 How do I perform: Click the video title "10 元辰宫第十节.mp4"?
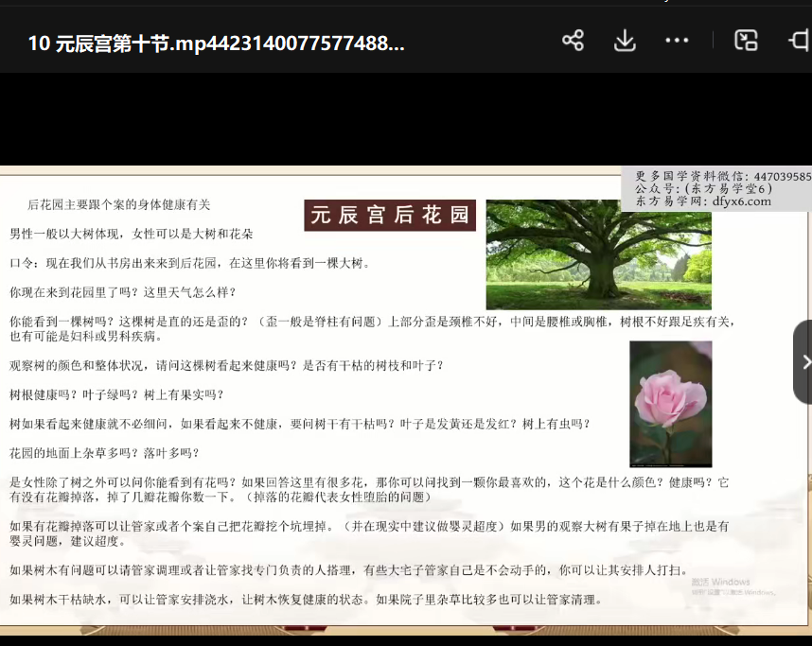pos(216,43)
